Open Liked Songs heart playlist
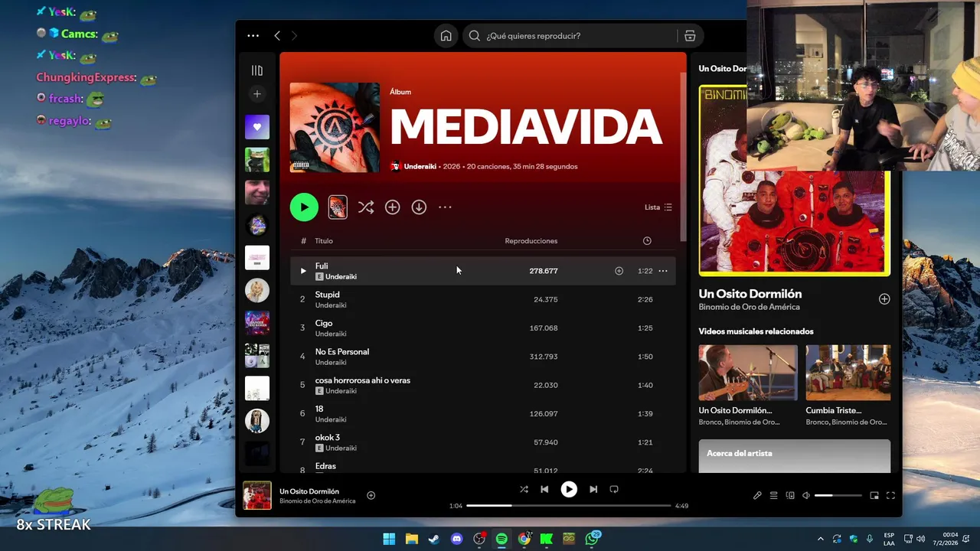Screen dimensions: 980x551 (x=257, y=127)
